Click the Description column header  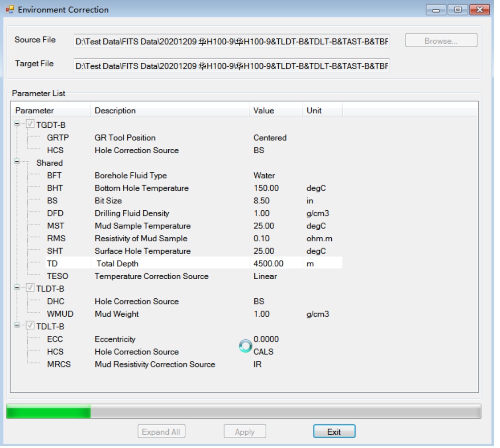(170, 110)
